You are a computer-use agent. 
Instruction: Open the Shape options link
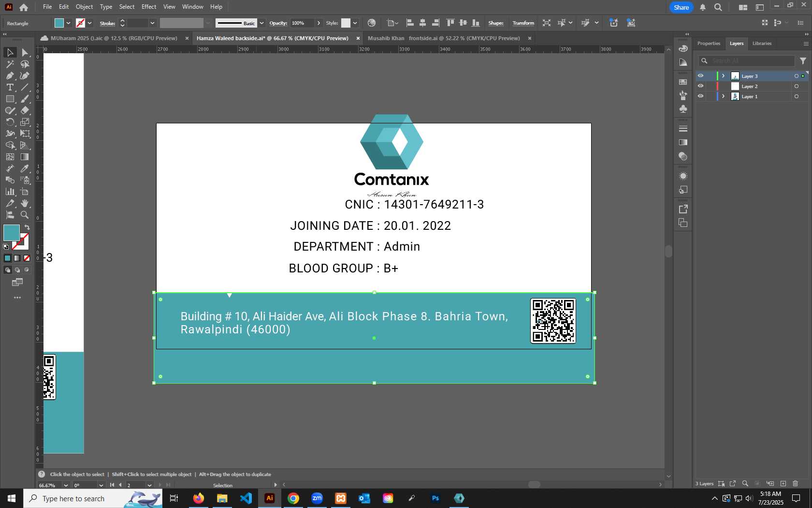click(496, 23)
